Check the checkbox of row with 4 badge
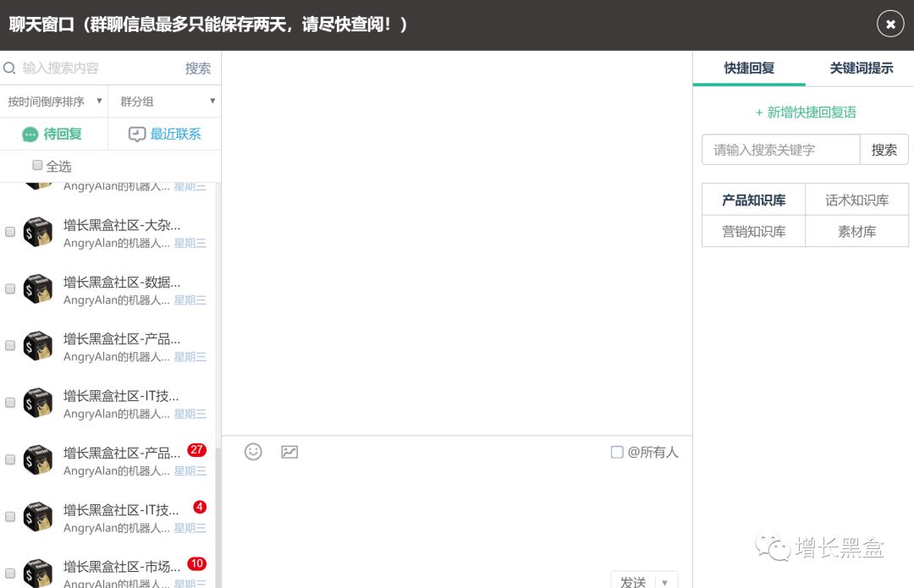Image resolution: width=914 pixels, height=588 pixels. pyautogui.click(x=10, y=517)
